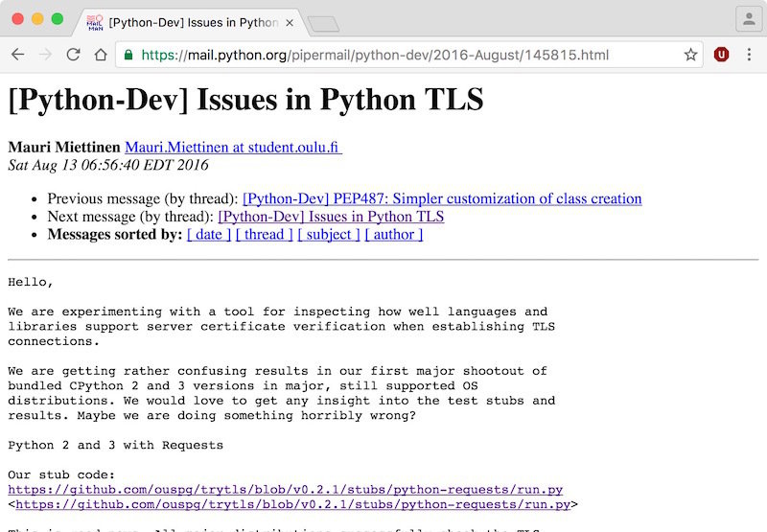Image resolution: width=767 pixels, height=532 pixels.
Task: Focus the address bar with mail.python.org URL
Action: tap(409, 55)
